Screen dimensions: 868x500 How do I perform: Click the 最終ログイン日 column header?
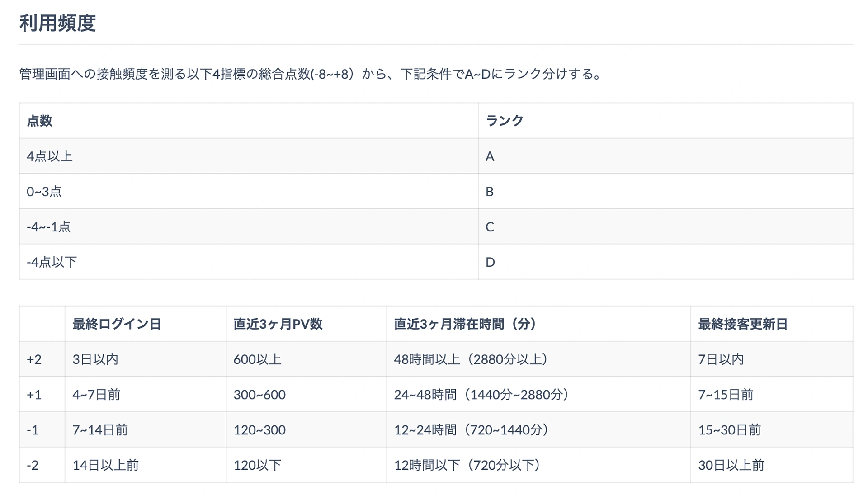[x=146, y=324]
